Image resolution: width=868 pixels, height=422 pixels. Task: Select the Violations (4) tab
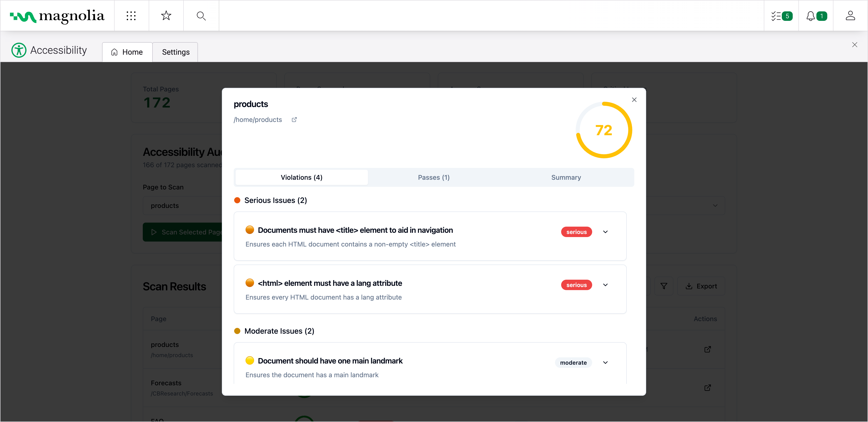(x=301, y=177)
